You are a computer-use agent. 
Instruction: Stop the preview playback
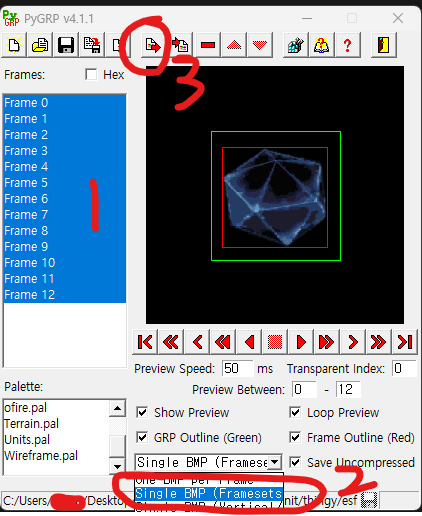(275, 342)
